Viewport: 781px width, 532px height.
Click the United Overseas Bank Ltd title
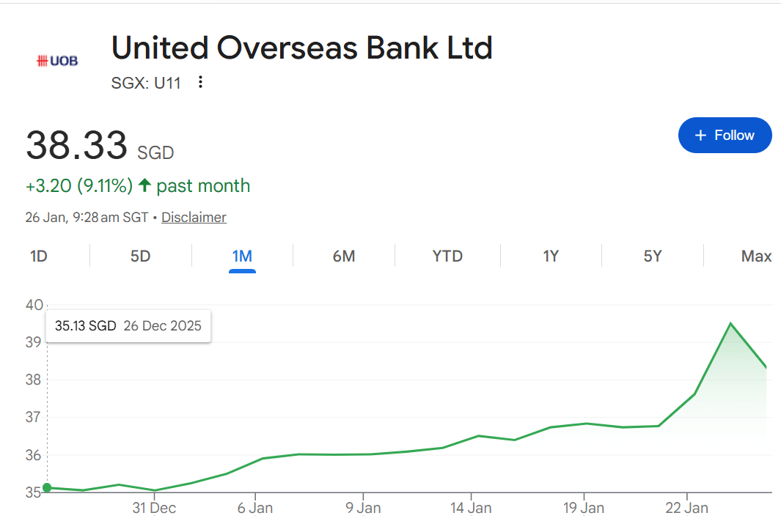301,48
